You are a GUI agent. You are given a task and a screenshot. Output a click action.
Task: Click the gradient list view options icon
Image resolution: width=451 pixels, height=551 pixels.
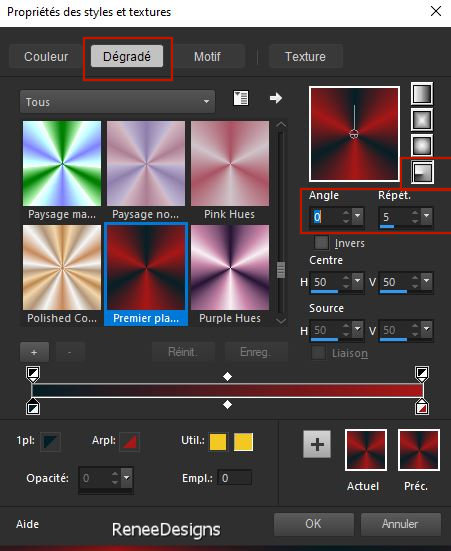[x=241, y=98]
